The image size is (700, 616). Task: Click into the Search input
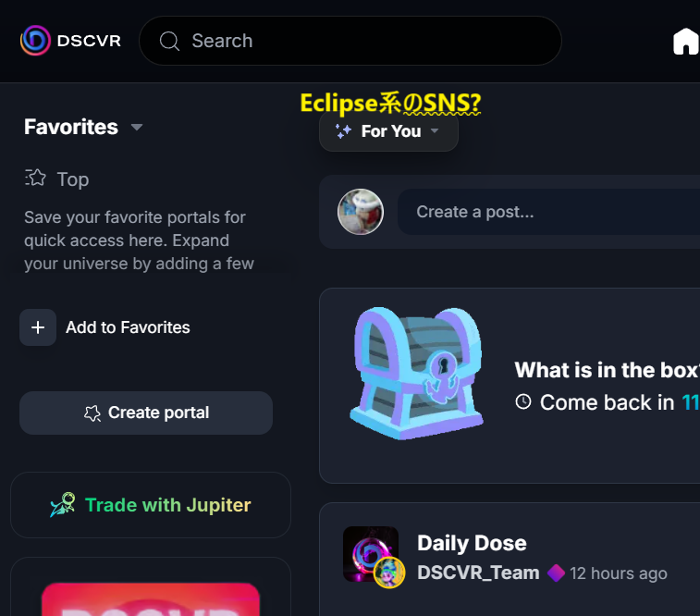[350, 41]
